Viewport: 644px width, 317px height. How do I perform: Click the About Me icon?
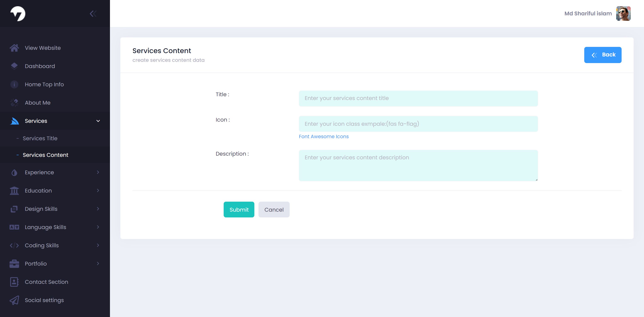point(14,102)
